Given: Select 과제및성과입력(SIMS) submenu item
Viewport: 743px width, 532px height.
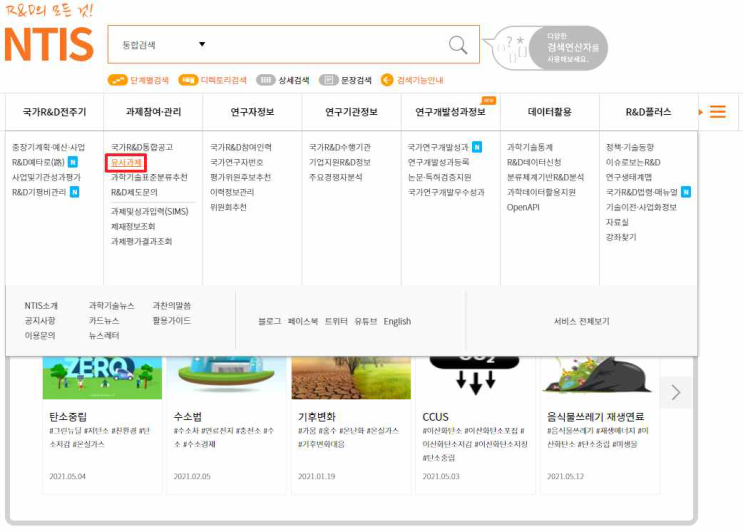Looking at the screenshot, I should click(x=149, y=211).
